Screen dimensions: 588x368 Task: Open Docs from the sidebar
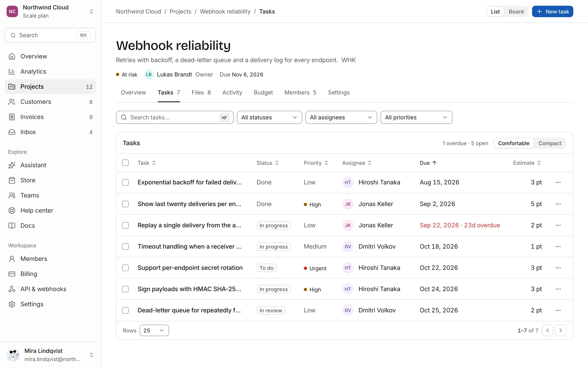(50, 225)
